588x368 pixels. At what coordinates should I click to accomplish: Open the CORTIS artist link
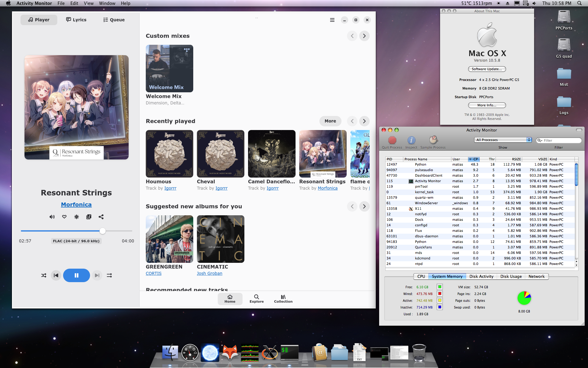(x=153, y=274)
